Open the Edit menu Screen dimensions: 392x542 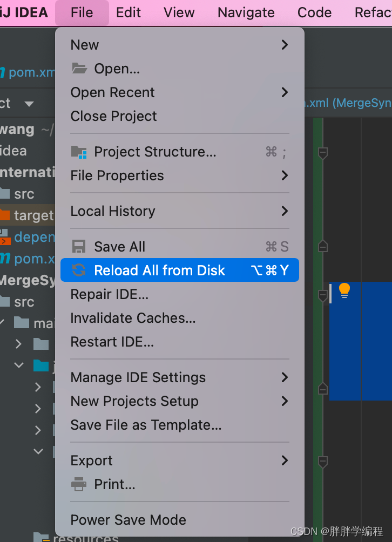[x=129, y=12]
